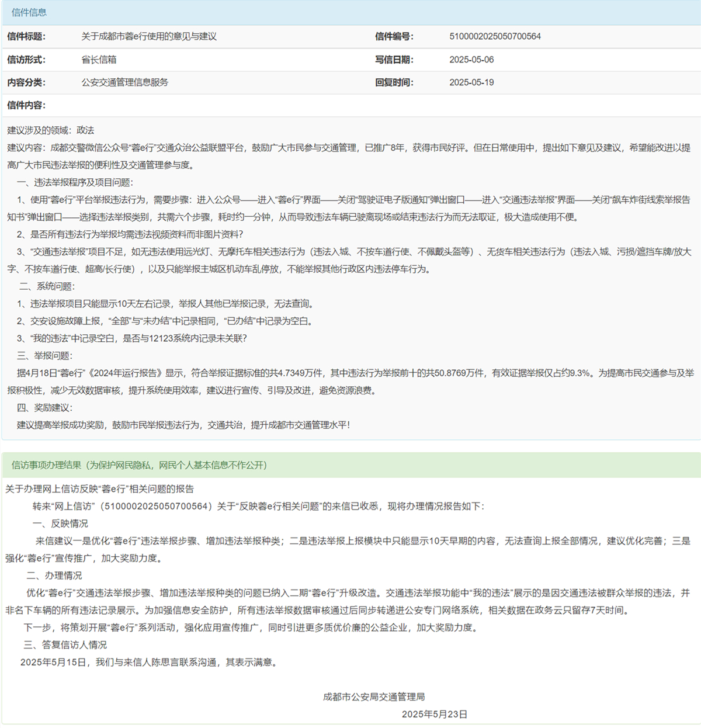The height and width of the screenshot is (728, 701).
Task: Click the line about 违法视频资料而非图片资料
Action: (x=130, y=234)
